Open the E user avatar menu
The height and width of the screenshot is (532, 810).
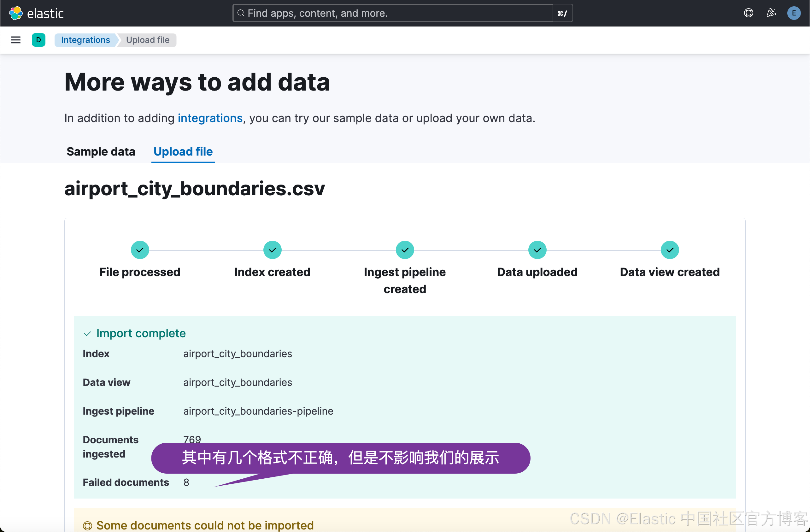point(794,13)
